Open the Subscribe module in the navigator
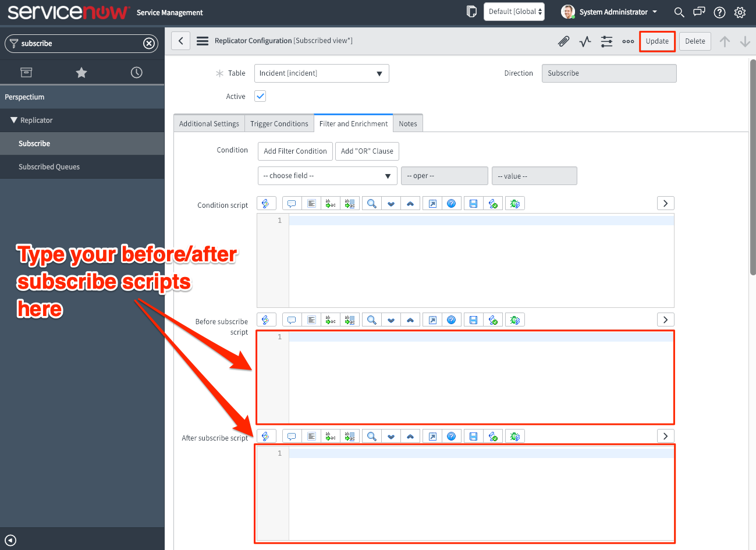Image resolution: width=756 pixels, height=550 pixels. coord(82,143)
